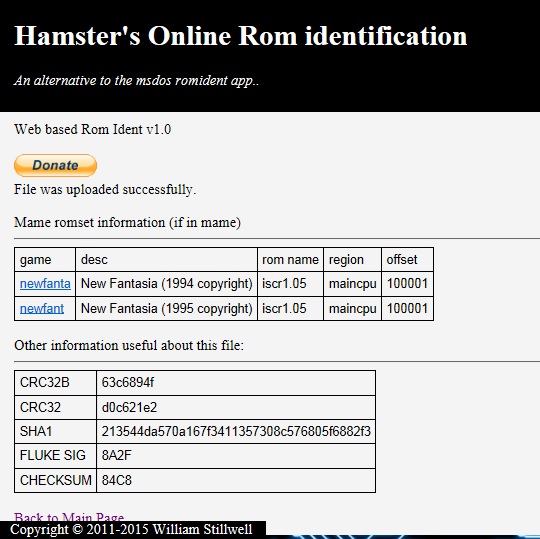540x539 pixels.
Task: Click 'File was uploaded successfully.' message
Action: point(105,189)
